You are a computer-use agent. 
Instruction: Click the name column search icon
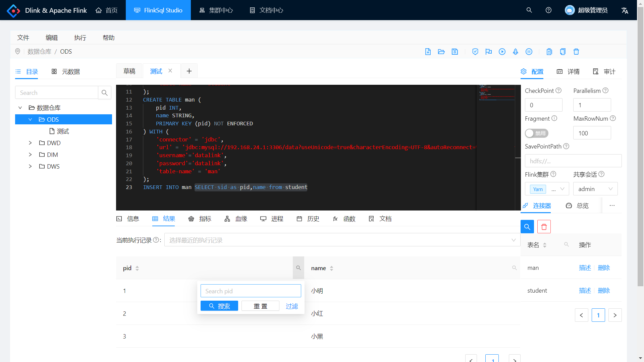(x=514, y=268)
